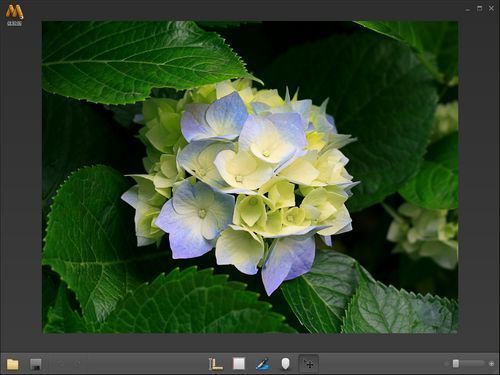500x375 pixels.
Task: Close the application window
Action: coord(491,8)
